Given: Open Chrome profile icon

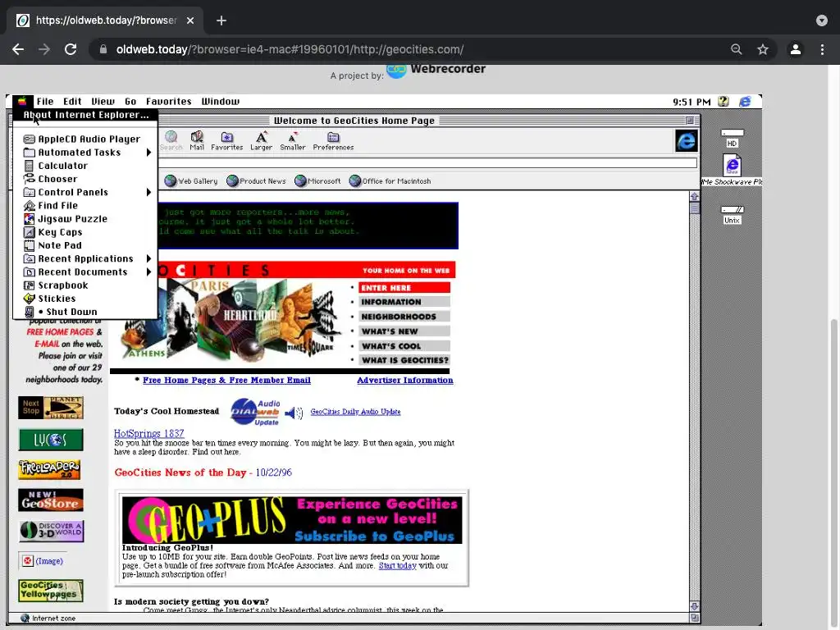Looking at the screenshot, I should [x=796, y=49].
